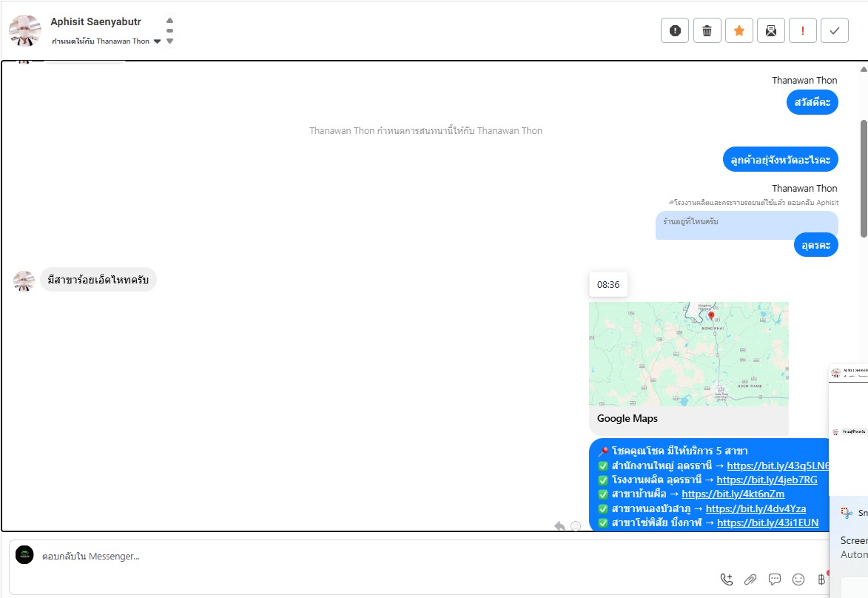Viewport: 868px width, 598px height.
Task: Open saved replies speech bubble icon
Action: (775, 579)
